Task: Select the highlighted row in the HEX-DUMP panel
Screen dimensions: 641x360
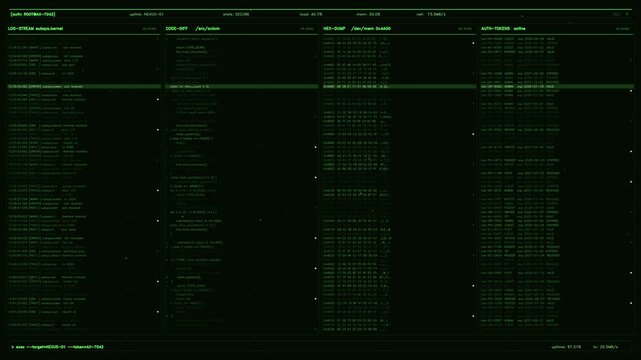Action: (399, 87)
